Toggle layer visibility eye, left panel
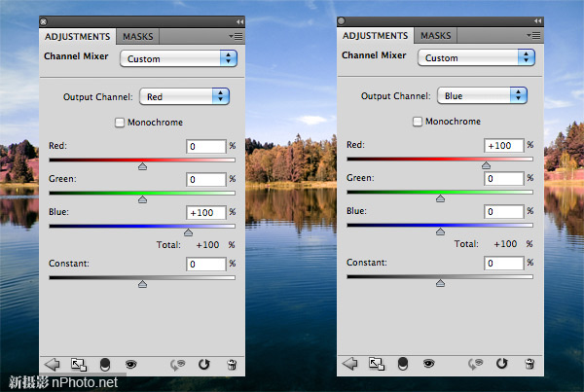This screenshot has height=392, width=584. pyautogui.click(x=130, y=364)
